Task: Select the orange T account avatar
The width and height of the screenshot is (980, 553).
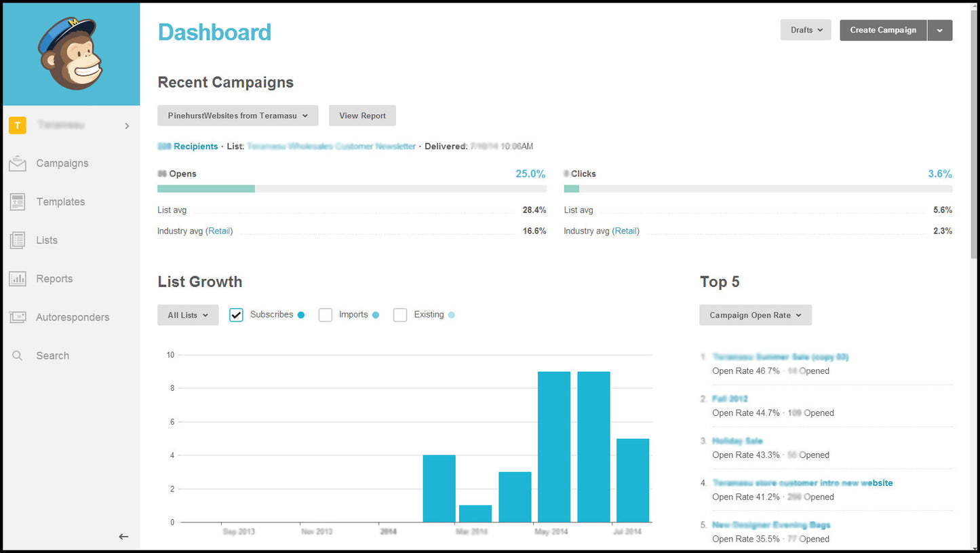Action: pos(17,125)
